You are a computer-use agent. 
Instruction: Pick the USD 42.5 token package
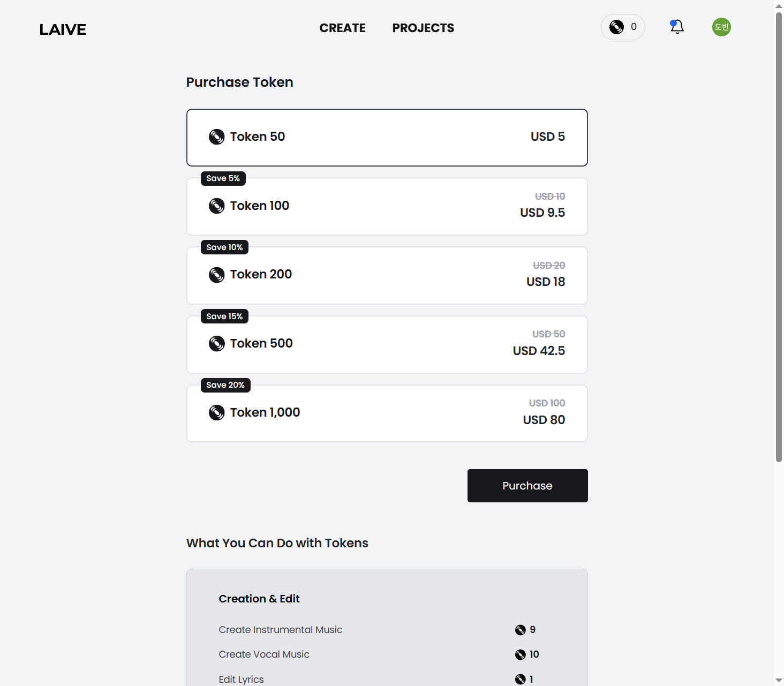point(387,345)
